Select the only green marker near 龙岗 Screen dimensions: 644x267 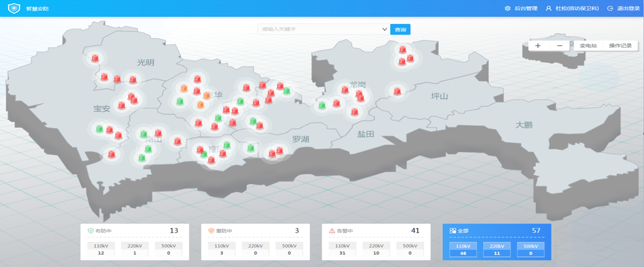click(x=322, y=105)
